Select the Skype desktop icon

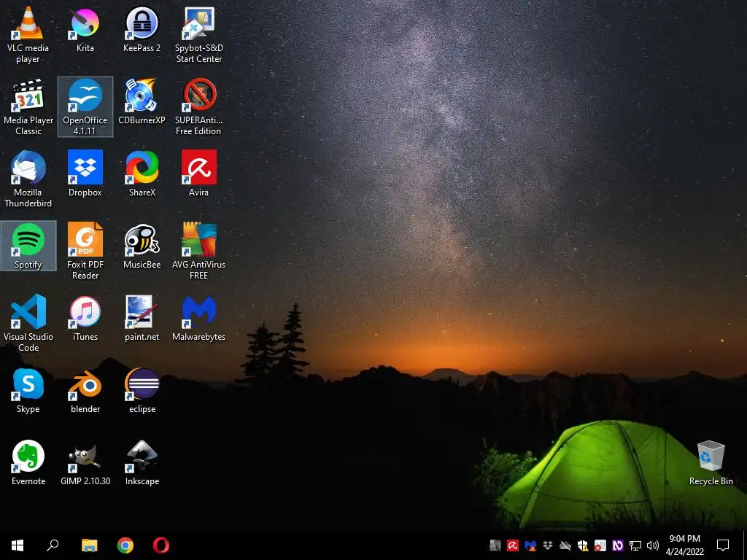28,391
